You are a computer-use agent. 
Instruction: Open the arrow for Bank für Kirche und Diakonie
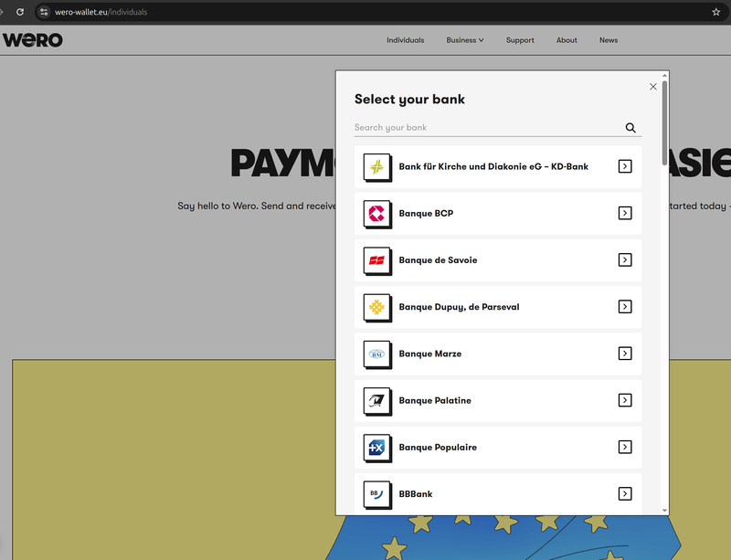click(625, 166)
